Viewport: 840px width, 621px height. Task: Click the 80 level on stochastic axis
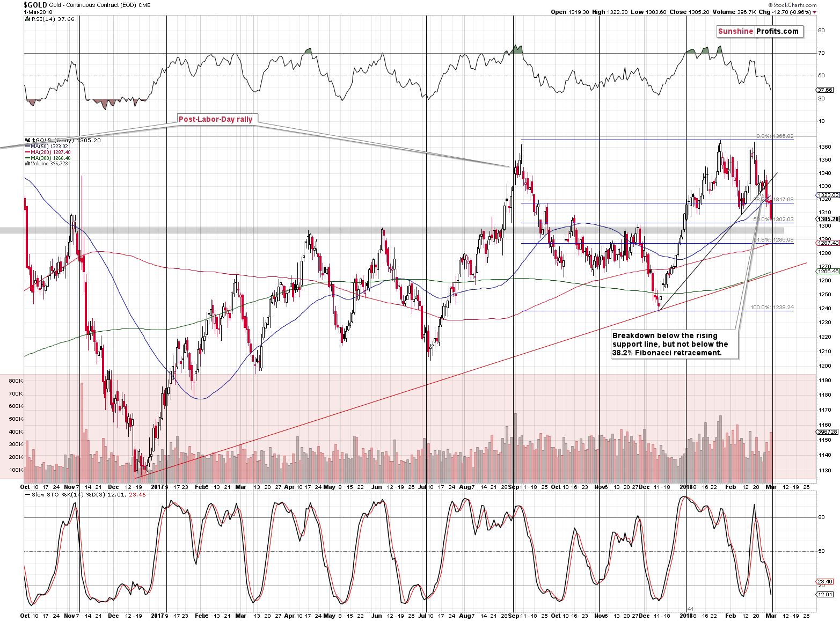click(822, 517)
